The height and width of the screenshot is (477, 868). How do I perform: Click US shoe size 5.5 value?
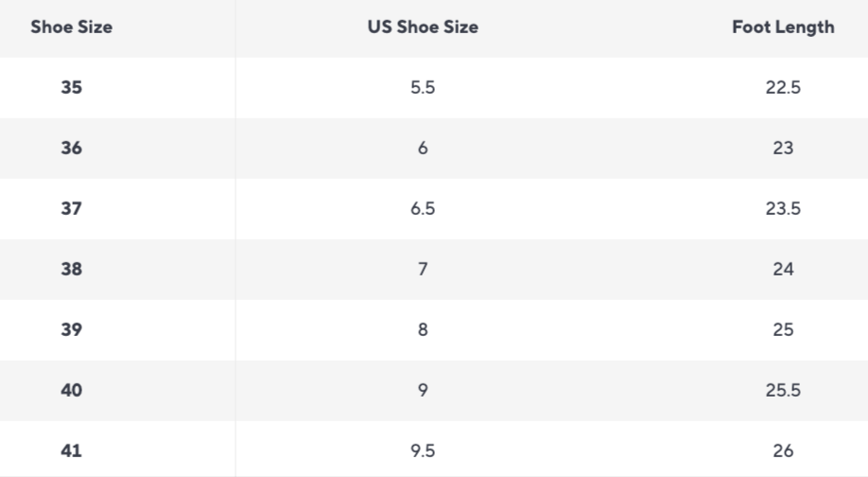tap(423, 88)
